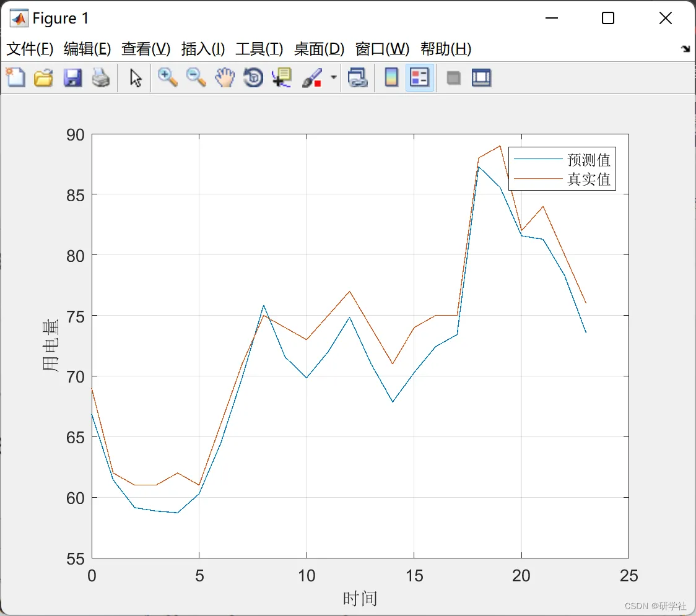The image size is (696, 616).
Task: Maximize the Figure 1 window
Action: coord(608,18)
